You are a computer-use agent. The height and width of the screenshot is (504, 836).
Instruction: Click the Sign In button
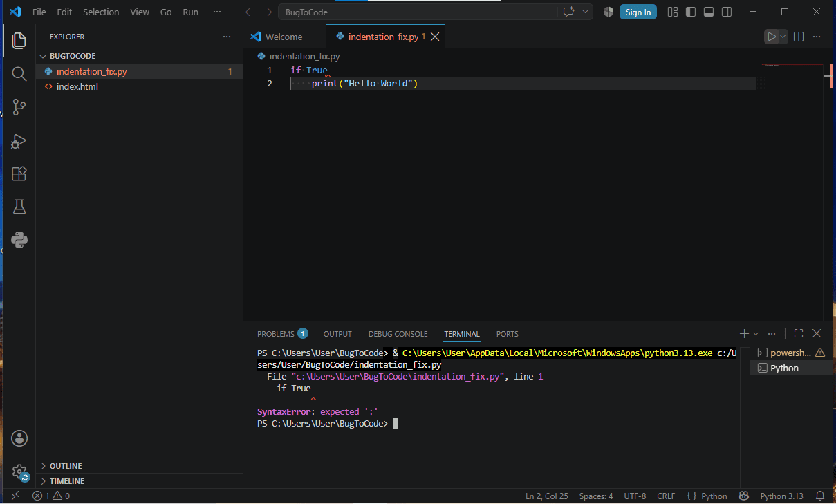(x=638, y=12)
